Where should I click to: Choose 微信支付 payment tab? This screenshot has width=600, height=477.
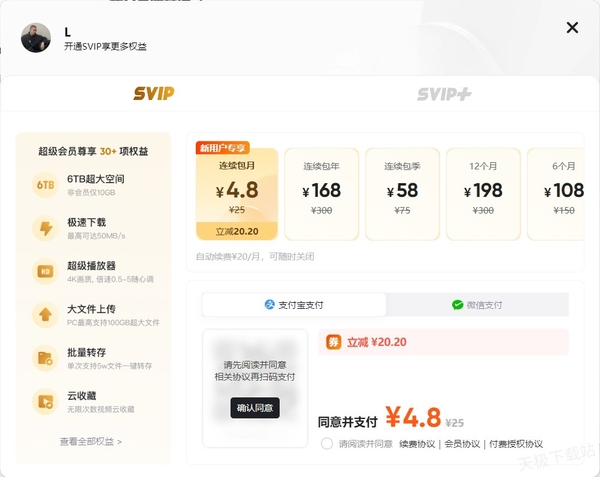click(x=477, y=305)
